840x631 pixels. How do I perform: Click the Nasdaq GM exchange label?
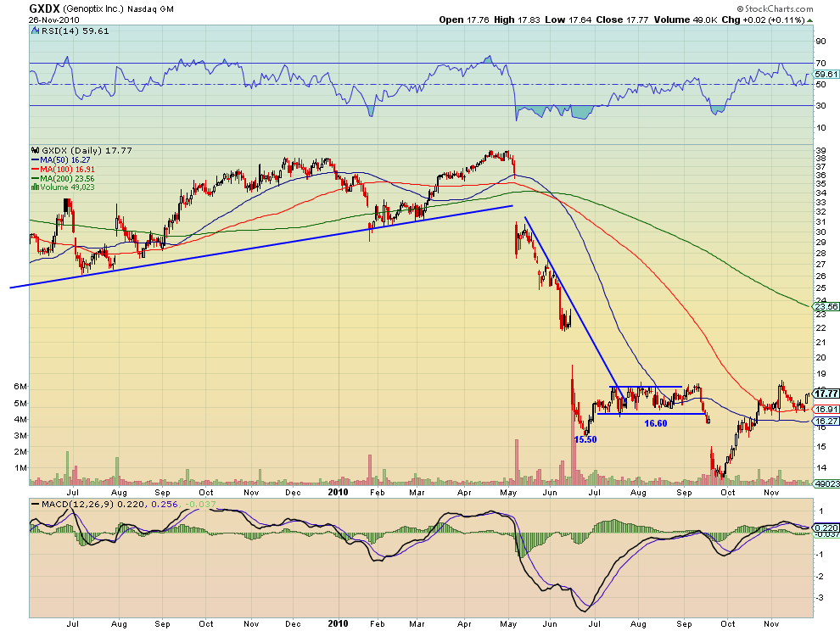(150, 9)
